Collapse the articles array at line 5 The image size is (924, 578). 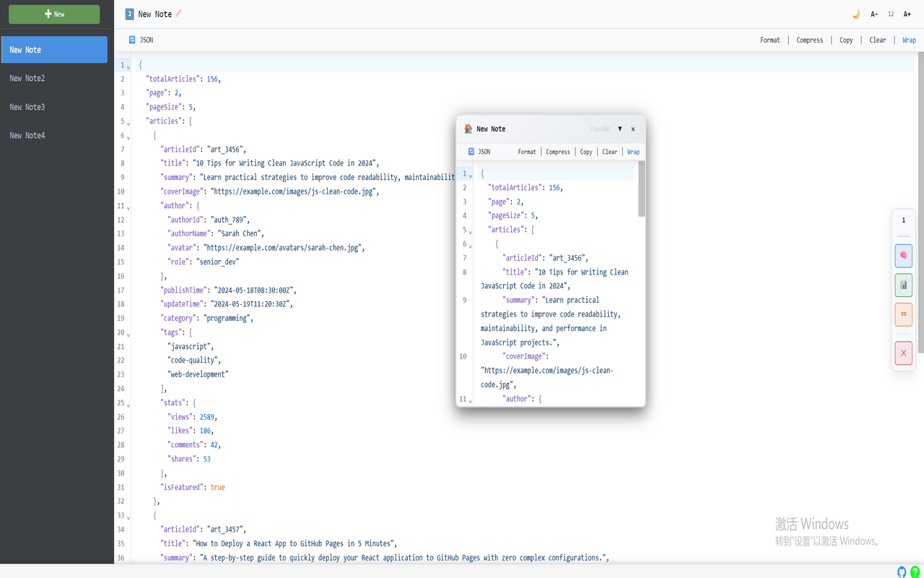128,124
